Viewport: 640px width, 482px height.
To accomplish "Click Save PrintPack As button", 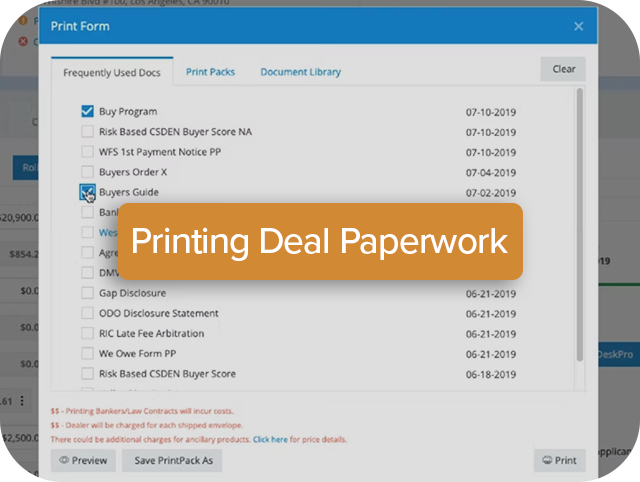I will pos(172,461).
